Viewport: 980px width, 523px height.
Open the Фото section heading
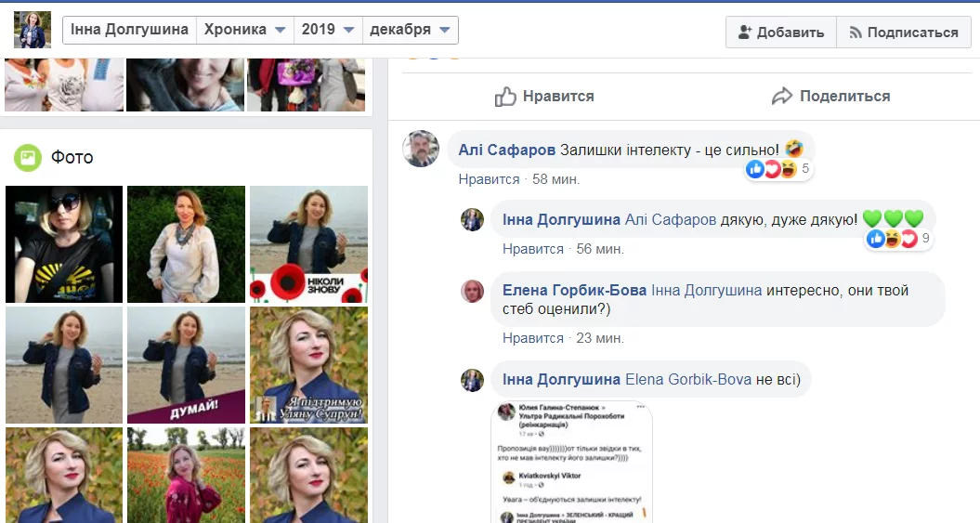point(72,158)
